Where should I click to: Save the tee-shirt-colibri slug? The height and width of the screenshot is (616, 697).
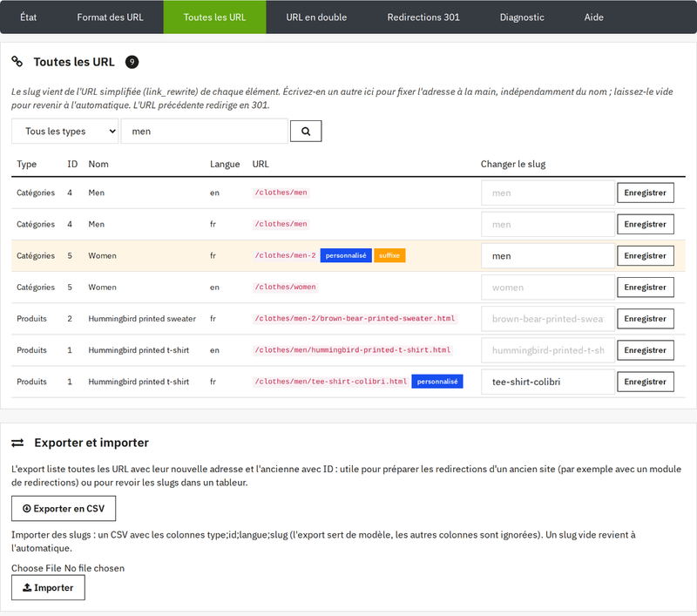tap(645, 382)
